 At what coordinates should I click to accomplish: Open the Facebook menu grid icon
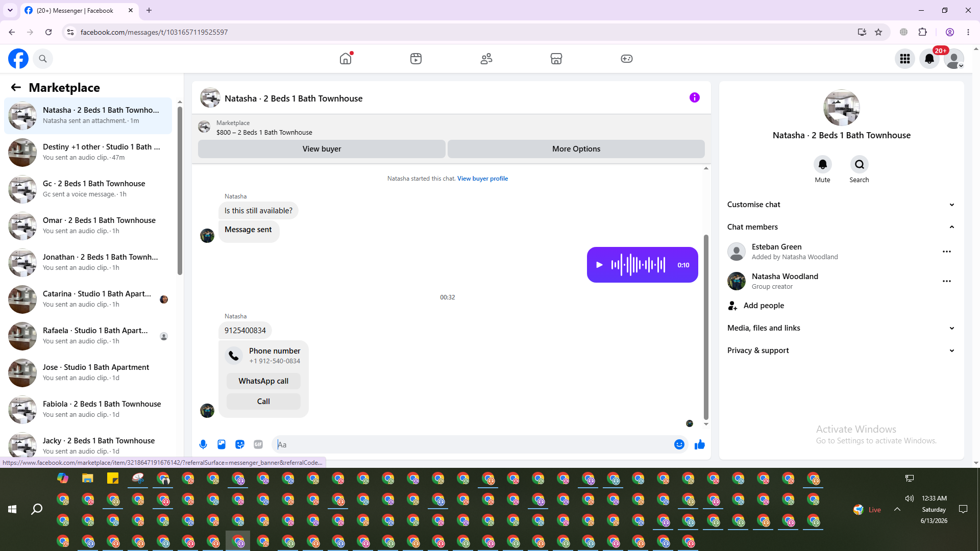(x=905, y=59)
